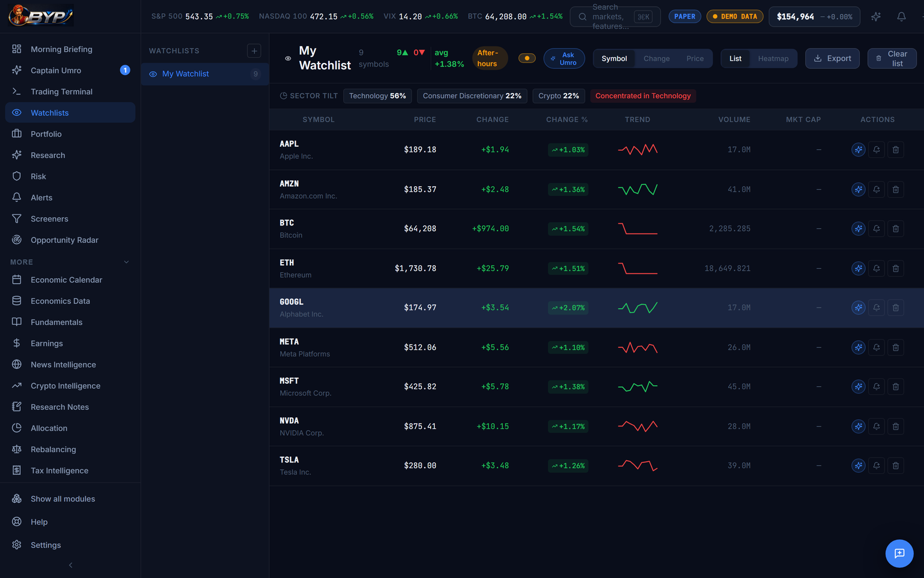
Task: Set an alert bell for AAPL
Action: (x=877, y=150)
